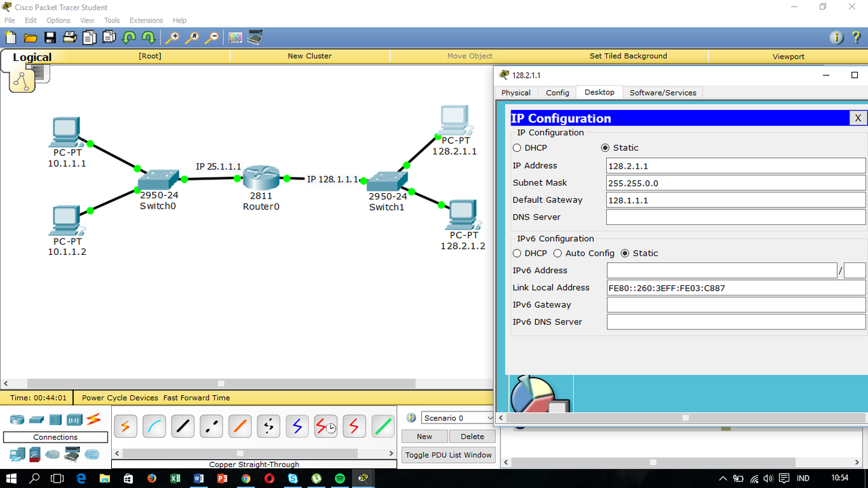Open the File menu
This screenshot has height=488, width=868.
click(9, 20)
